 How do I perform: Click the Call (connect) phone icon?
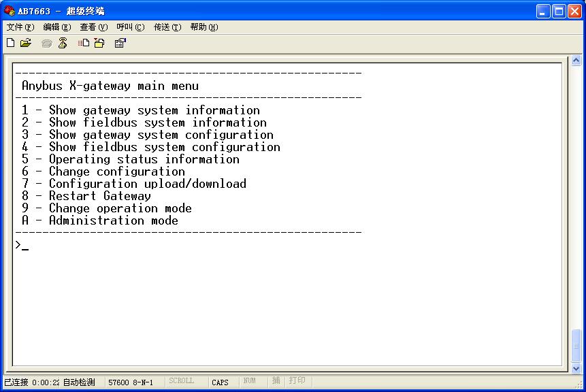[47, 44]
